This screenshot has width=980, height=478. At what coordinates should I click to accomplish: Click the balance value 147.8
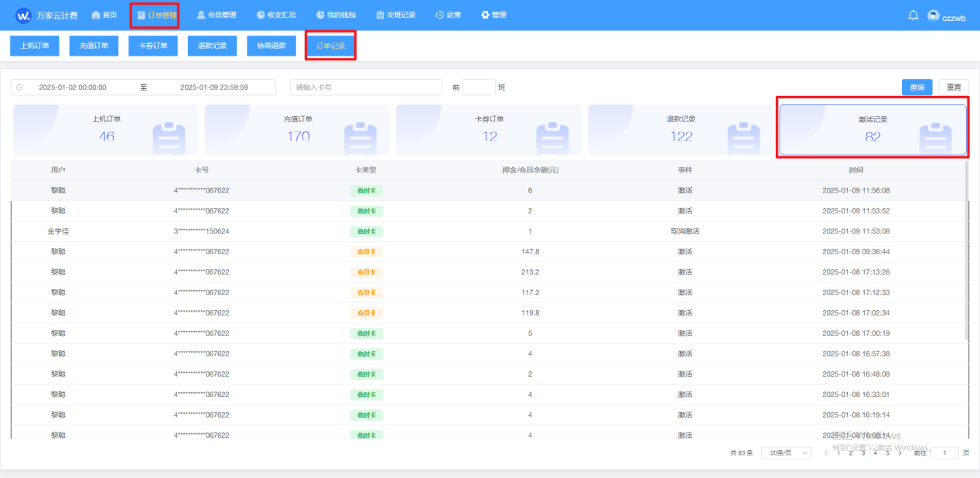pyautogui.click(x=530, y=251)
